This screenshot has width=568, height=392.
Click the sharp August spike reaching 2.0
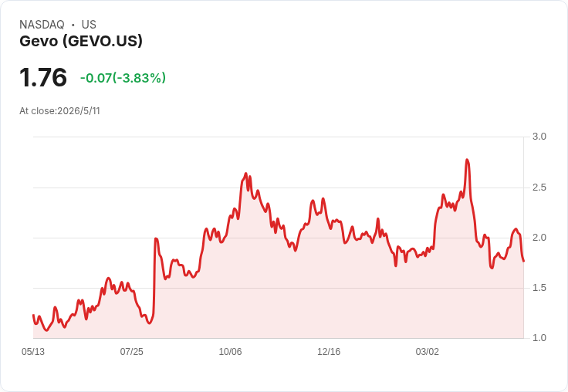coord(156,238)
